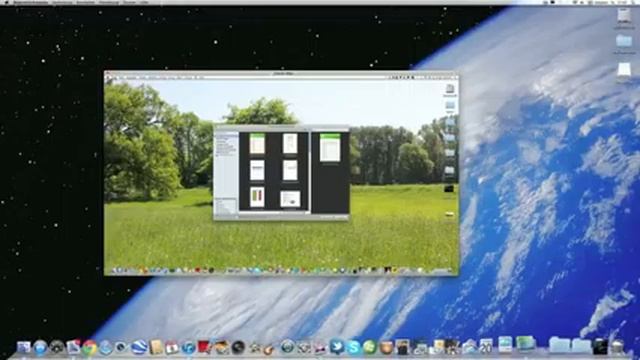Open the black terminal-style dock icon
The width and height of the screenshot is (640, 360).
point(600,347)
